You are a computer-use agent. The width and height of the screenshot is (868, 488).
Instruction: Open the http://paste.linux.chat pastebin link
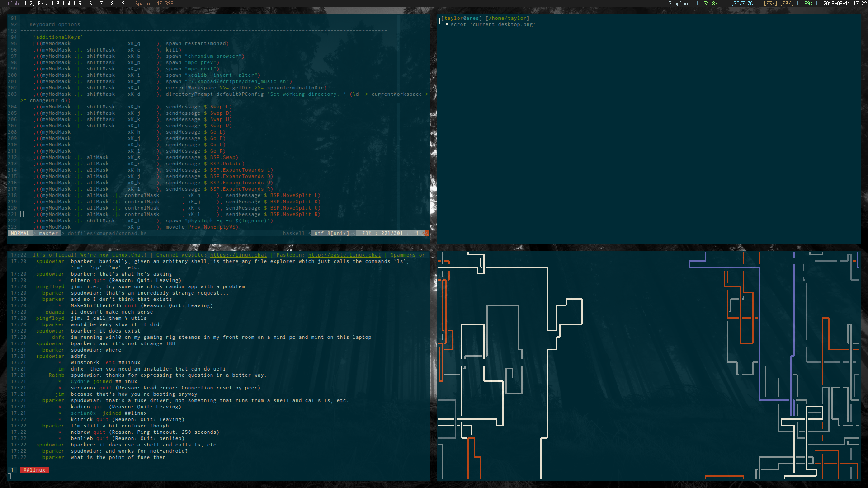point(344,255)
